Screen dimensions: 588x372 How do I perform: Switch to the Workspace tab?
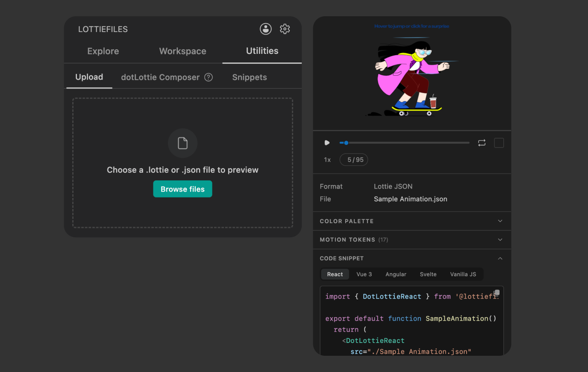click(182, 51)
